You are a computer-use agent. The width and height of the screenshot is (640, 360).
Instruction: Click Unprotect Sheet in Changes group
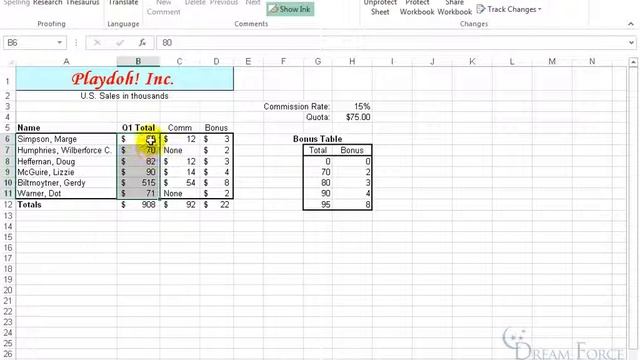380,7
